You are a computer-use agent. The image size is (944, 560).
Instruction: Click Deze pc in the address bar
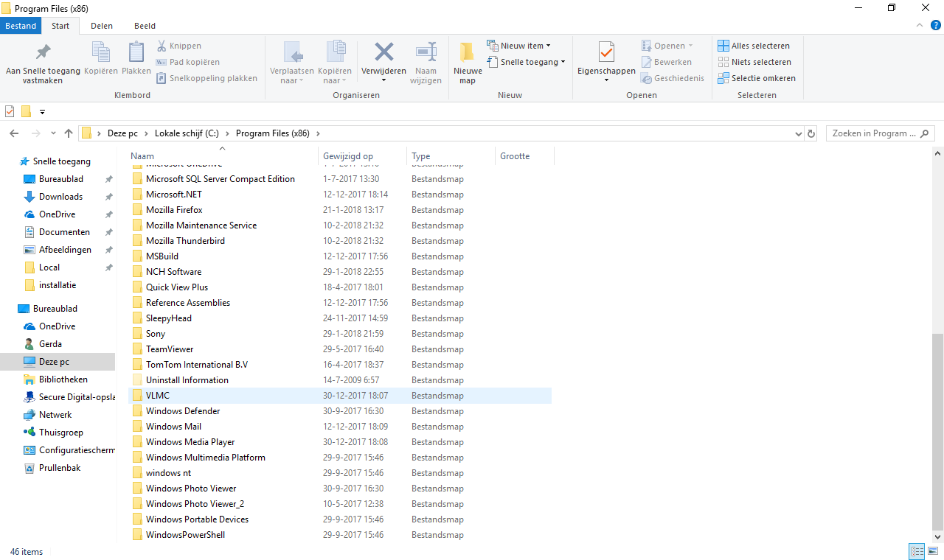click(x=124, y=133)
